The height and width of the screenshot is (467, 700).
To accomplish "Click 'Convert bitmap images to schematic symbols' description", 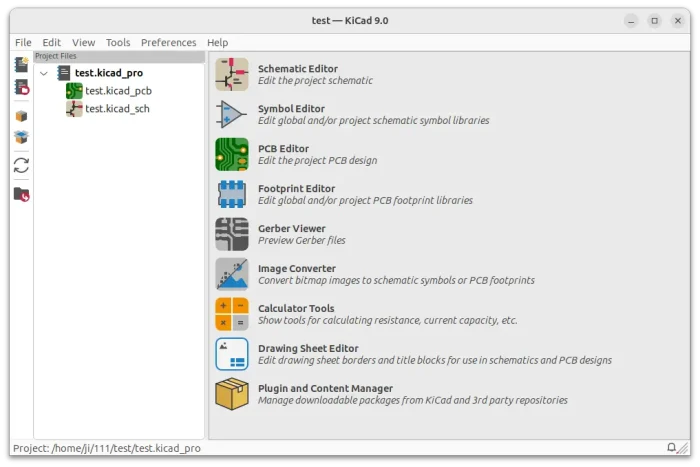I will (x=396, y=280).
